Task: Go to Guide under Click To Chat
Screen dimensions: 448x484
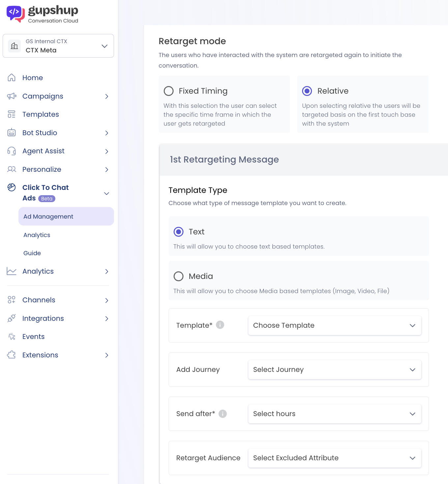Action: pyautogui.click(x=32, y=253)
